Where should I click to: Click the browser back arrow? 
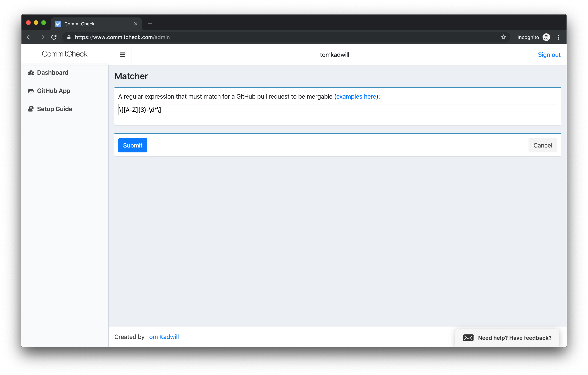pos(30,37)
